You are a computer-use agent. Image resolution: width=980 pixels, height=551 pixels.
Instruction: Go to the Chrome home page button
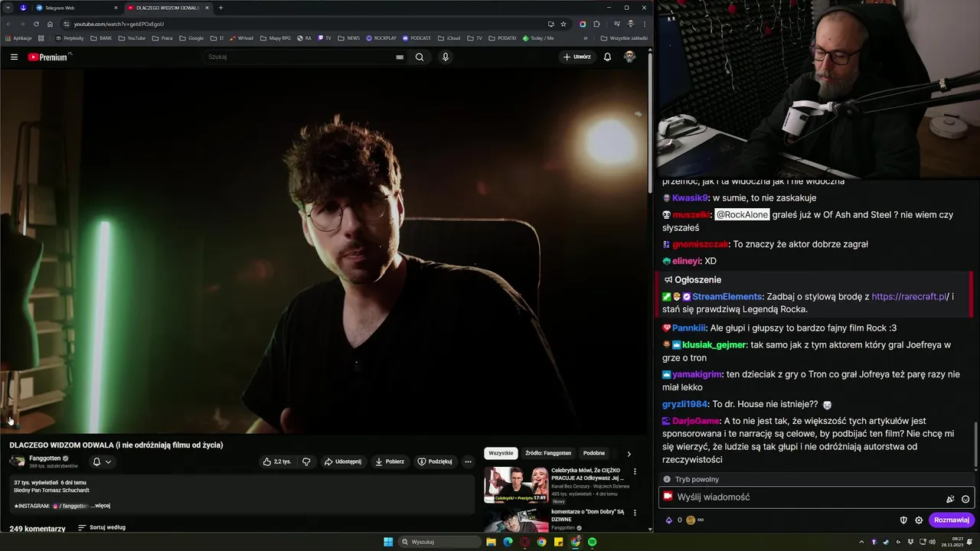50,24
